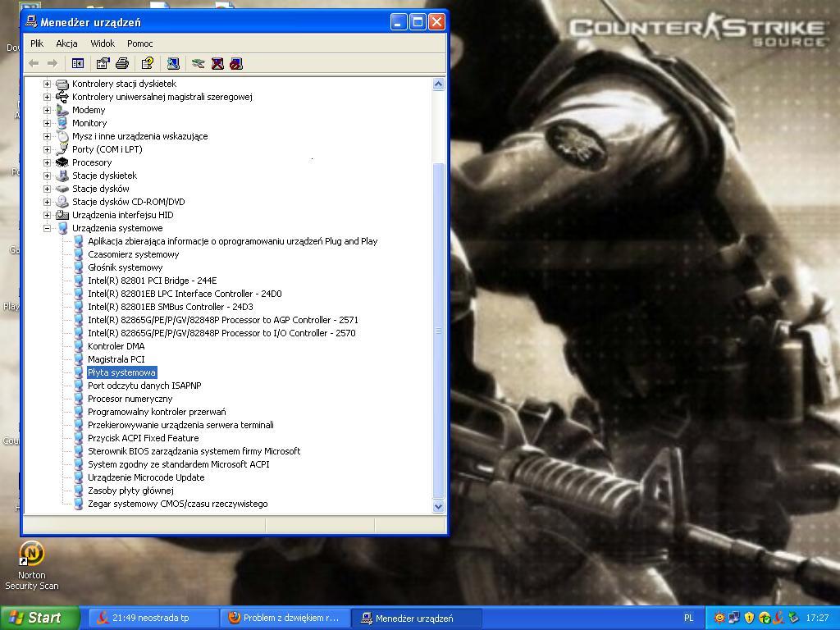Switch to Firefox Problem z dźwiękiem taskbar button

coord(284,618)
